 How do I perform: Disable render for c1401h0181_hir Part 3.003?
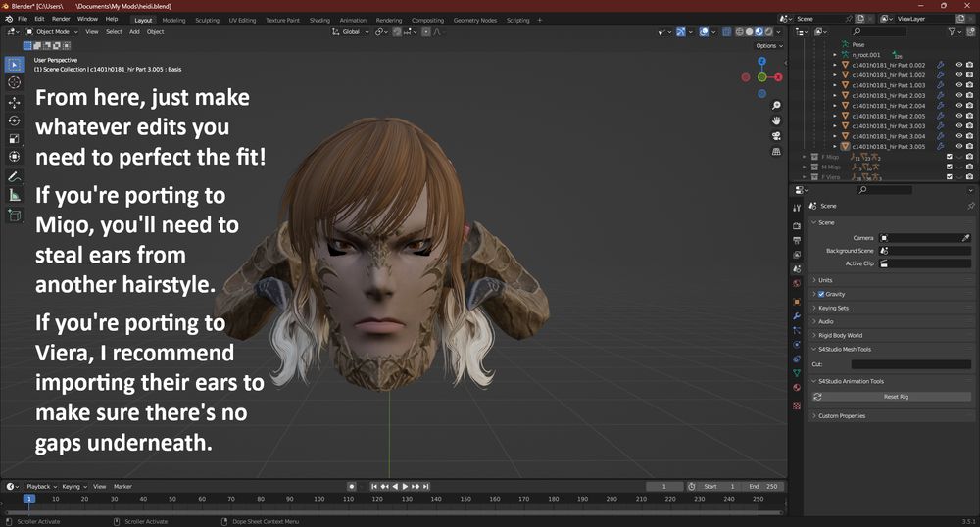(x=969, y=126)
